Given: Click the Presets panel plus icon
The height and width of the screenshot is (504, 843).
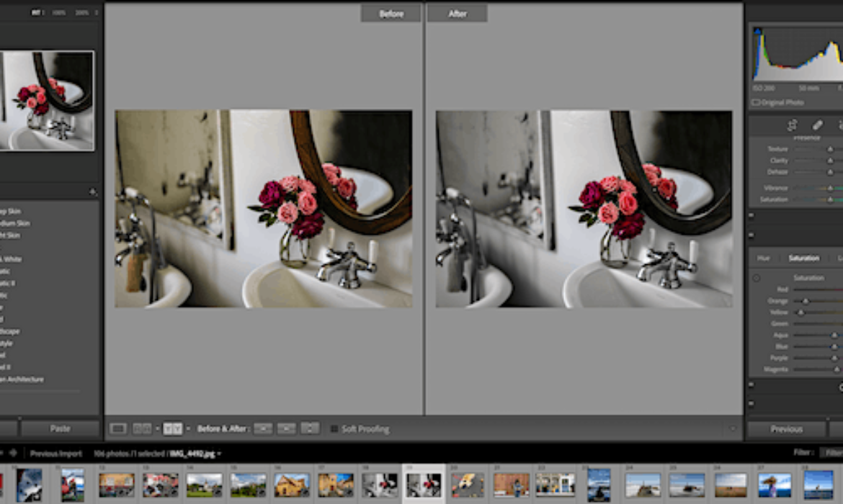Looking at the screenshot, I should click(92, 192).
